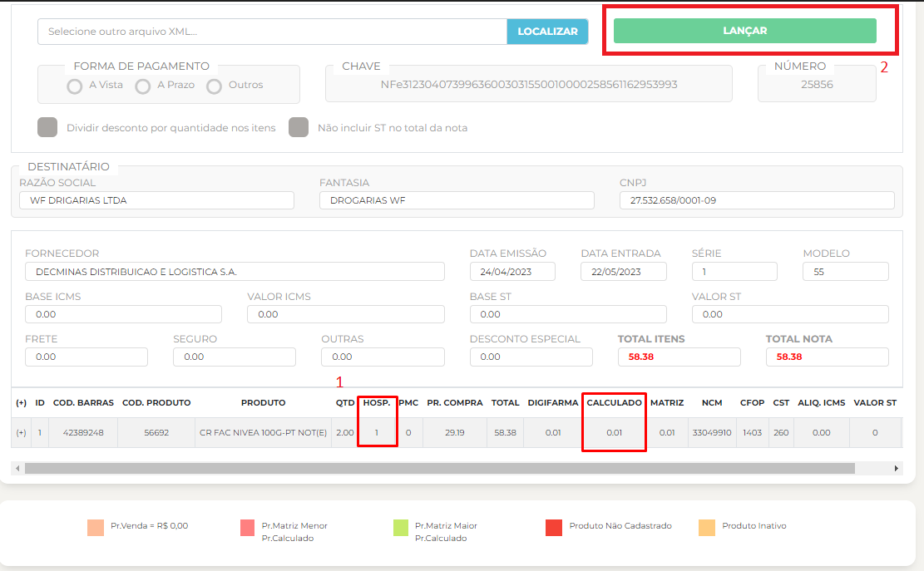Screen dimensions: 924x571
Task: Click the NÚMERO value 25856
Action: [817, 84]
